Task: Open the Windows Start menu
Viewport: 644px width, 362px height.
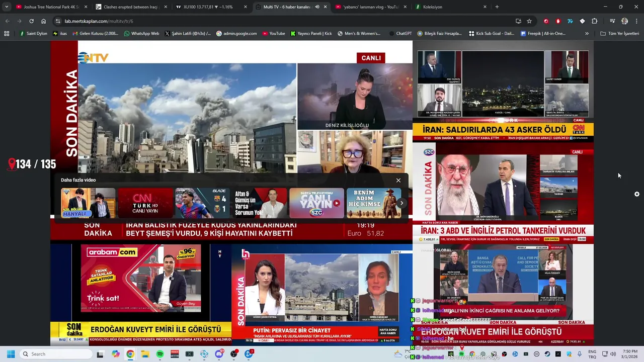Action: (11, 354)
